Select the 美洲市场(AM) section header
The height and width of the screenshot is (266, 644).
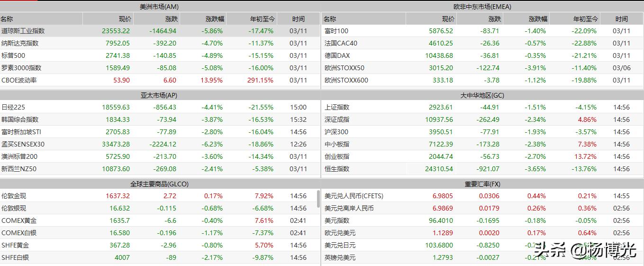[159, 7]
